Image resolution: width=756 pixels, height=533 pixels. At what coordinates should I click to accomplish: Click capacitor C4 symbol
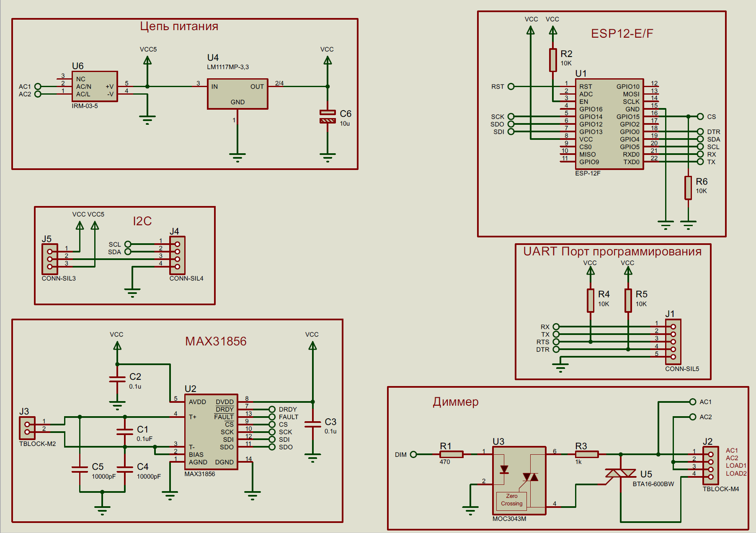coord(125,469)
